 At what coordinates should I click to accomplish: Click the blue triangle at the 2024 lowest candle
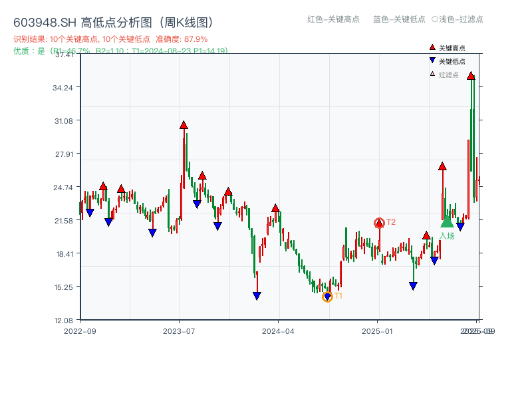click(257, 295)
